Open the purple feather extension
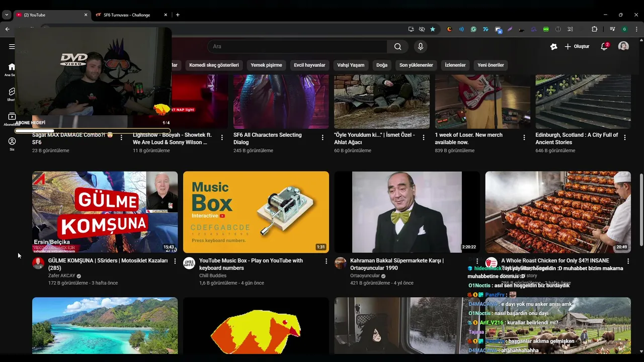The image size is (644, 362). [510, 29]
